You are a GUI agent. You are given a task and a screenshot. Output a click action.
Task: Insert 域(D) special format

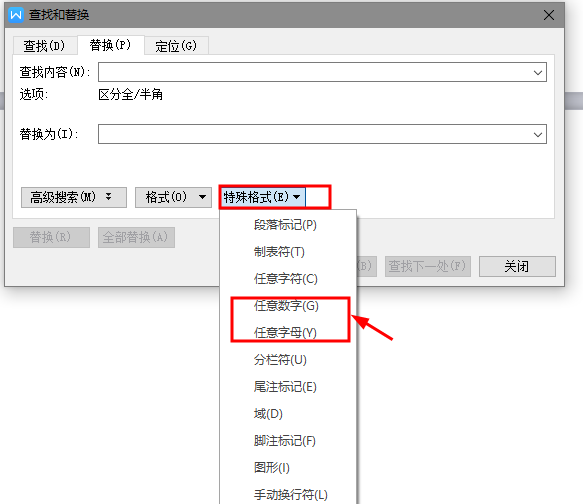(x=268, y=414)
